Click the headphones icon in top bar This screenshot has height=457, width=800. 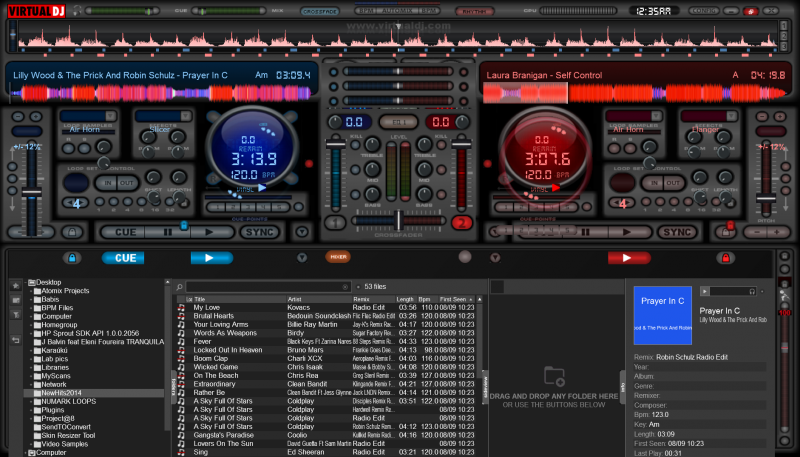point(78,10)
